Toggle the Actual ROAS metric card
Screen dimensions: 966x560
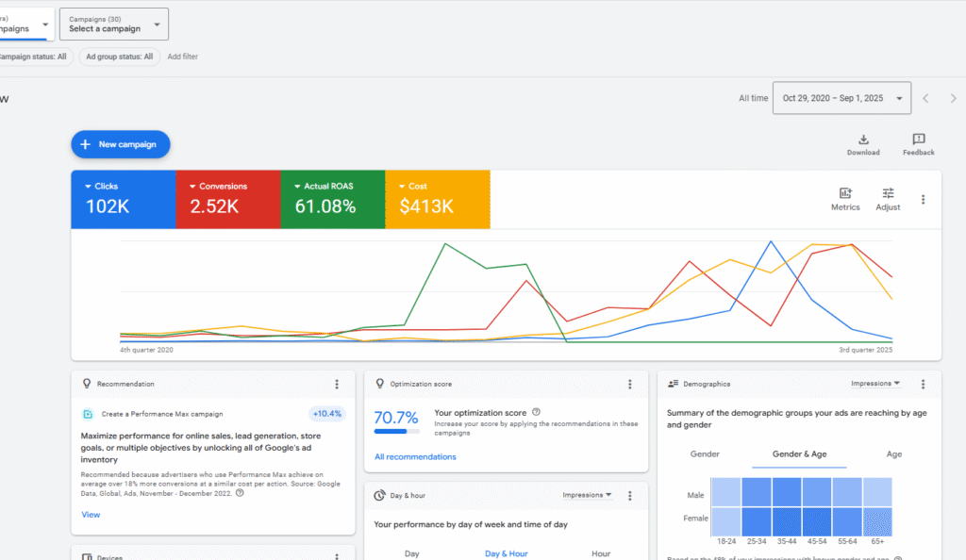(x=332, y=199)
